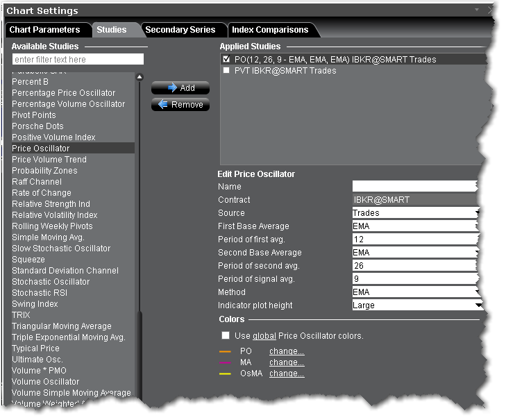This screenshot has width=506, height=420.
Task: Switch to the Chart Parameters tab
Action: (x=44, y=30)
